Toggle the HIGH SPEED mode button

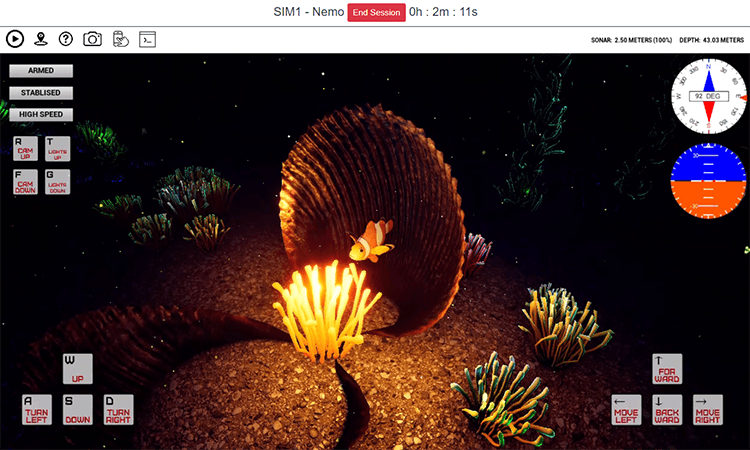point(41,114)
